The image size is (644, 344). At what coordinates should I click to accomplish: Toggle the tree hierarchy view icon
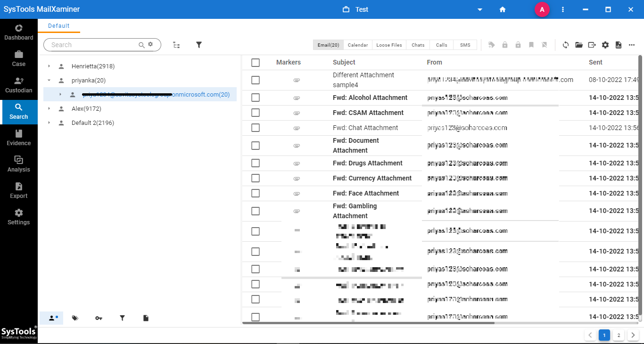(x=176, y=45)
